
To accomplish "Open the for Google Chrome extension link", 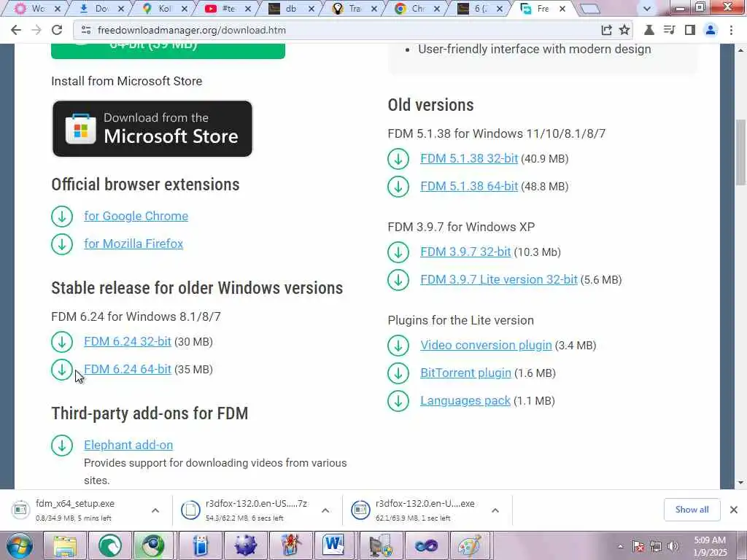I will (x=136, y=216).
